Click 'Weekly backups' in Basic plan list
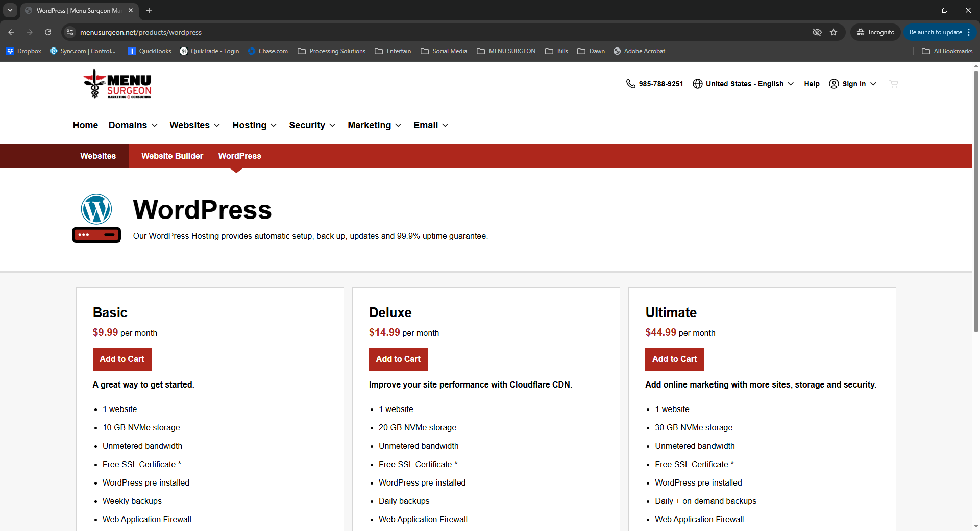Screen dimensions: 980x531 click(132, 501)
